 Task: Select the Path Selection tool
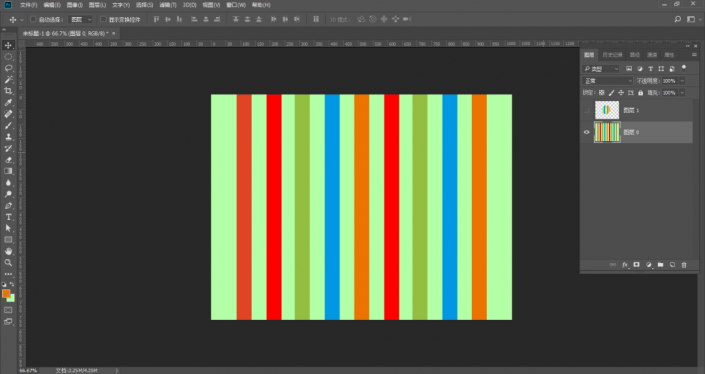(8, 228)
